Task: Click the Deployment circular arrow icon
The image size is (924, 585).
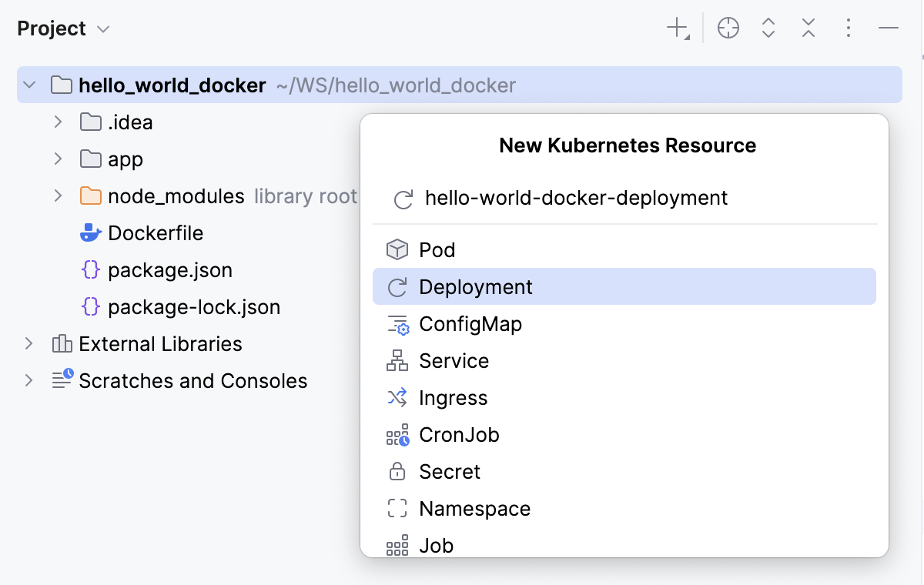Action: coord(397,286)
